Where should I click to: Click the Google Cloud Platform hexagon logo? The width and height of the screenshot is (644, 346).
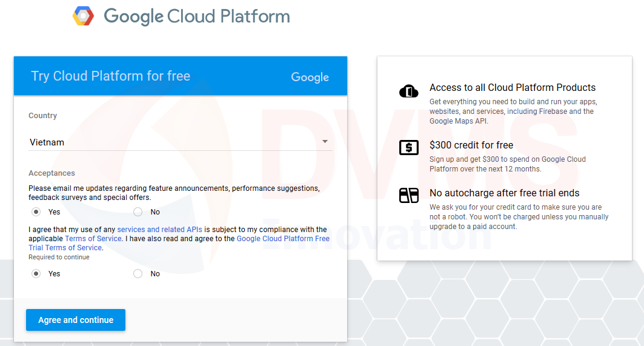pos(84,16)
